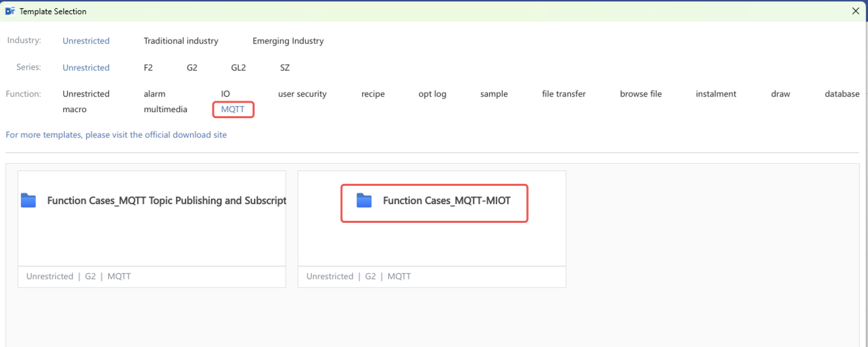Select the MQTT function filter
The height and width of the screenshot is (347, 868).
click(232, 109)
